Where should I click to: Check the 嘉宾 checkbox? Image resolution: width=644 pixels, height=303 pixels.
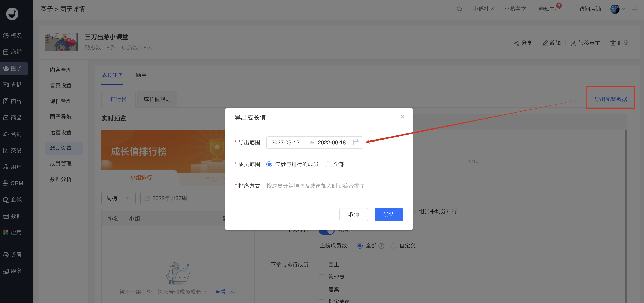tap(322, 290)
